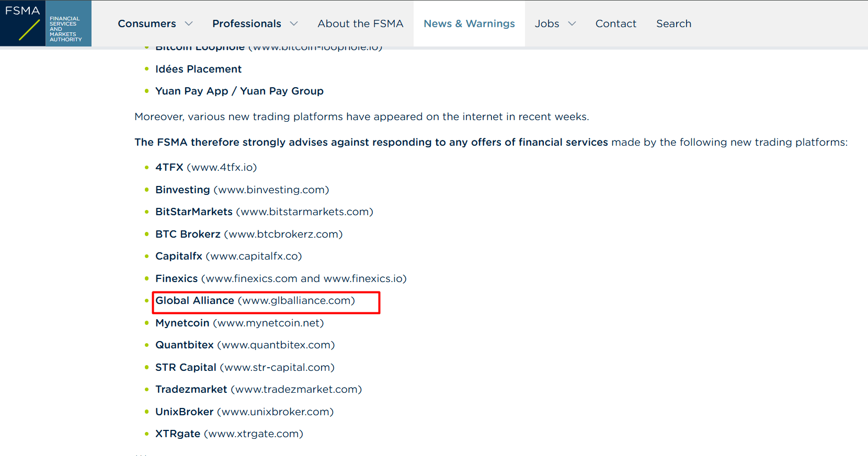
Task: Go to About the FSMA
Action: click(360, 24)
